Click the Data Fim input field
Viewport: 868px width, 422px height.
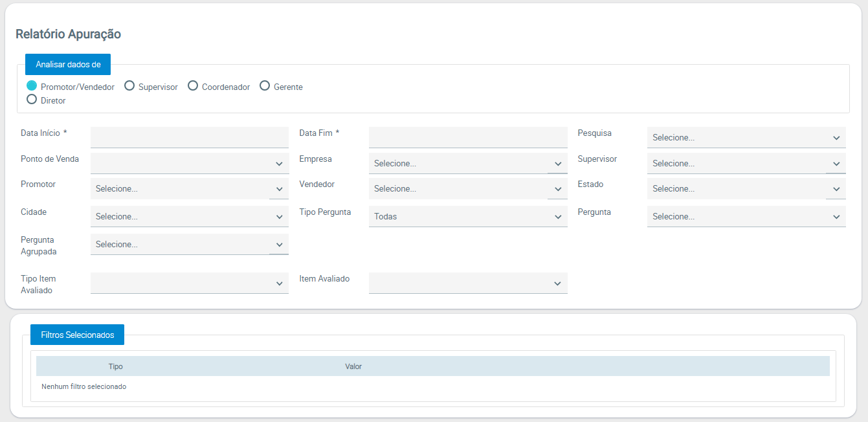coord(467,137)
